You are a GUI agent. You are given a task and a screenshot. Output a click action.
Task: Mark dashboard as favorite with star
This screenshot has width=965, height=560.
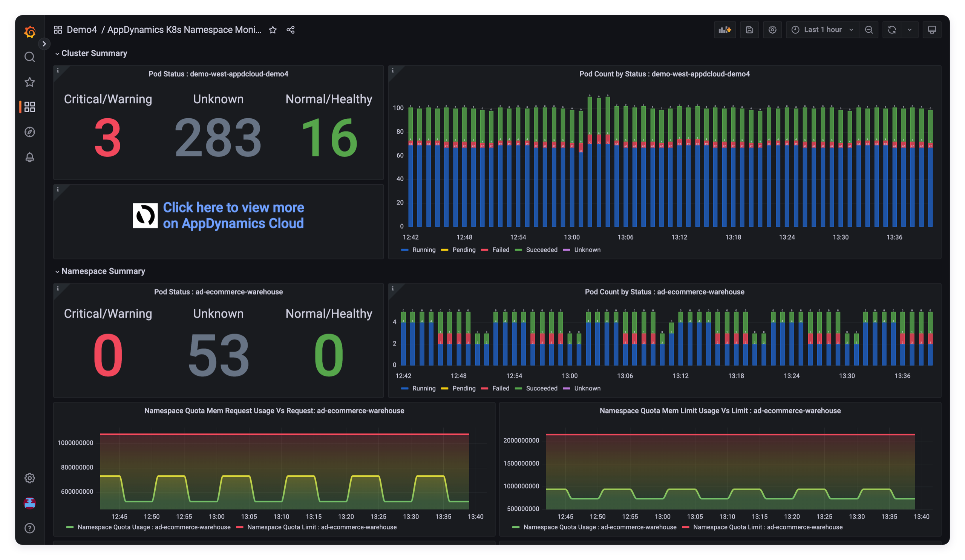point(273,29)
